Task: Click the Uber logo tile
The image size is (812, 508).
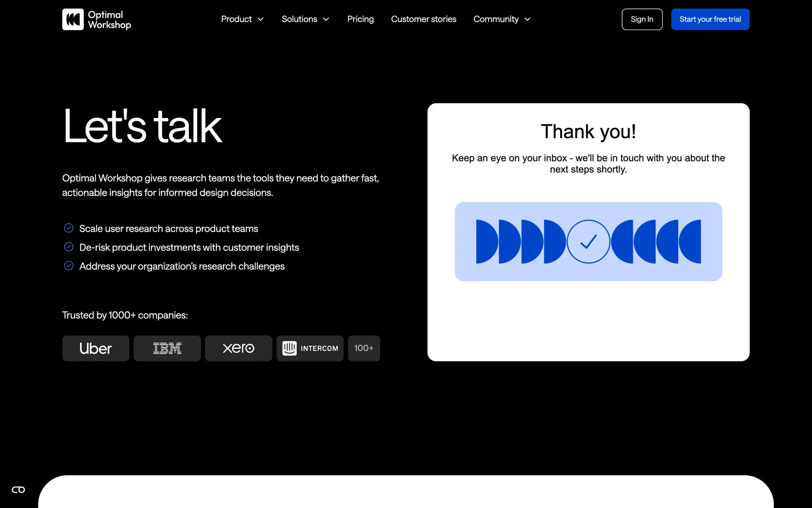Action: [x=96, y=348]
